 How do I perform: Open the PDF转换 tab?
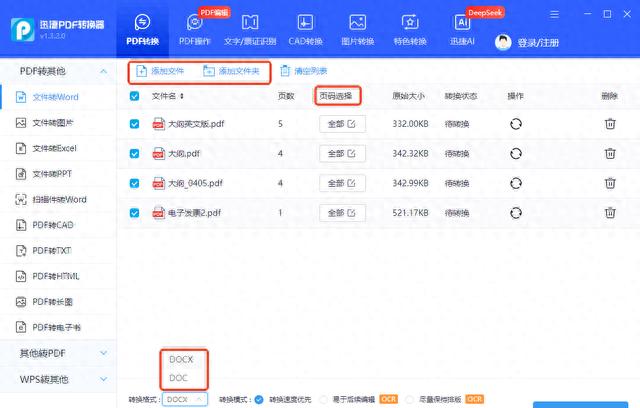142,30
